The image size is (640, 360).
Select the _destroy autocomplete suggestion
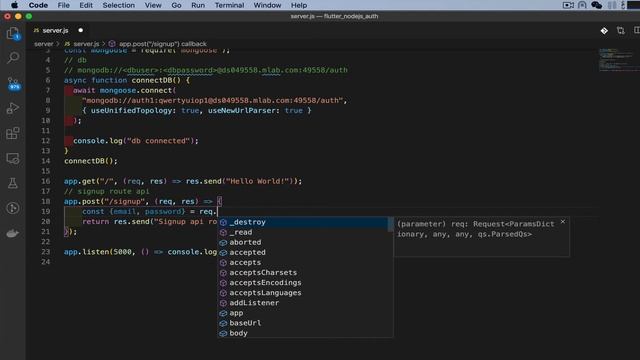[305, 222]
